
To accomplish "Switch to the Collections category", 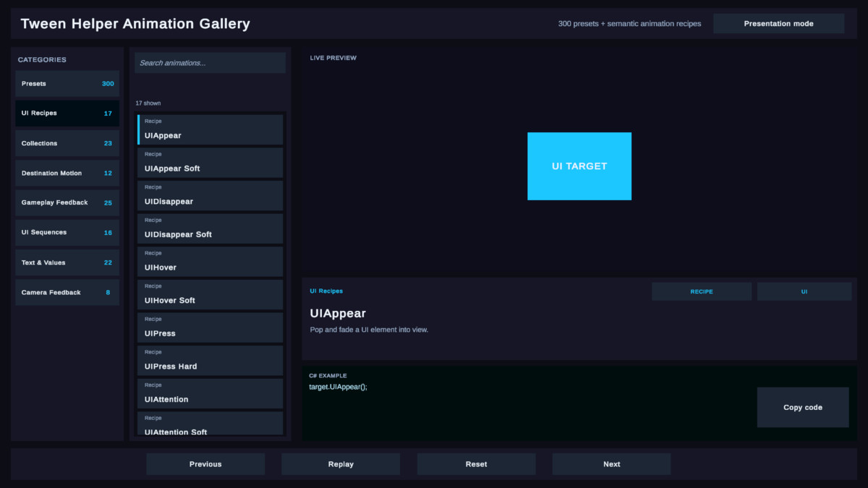I will click(67, 143).
